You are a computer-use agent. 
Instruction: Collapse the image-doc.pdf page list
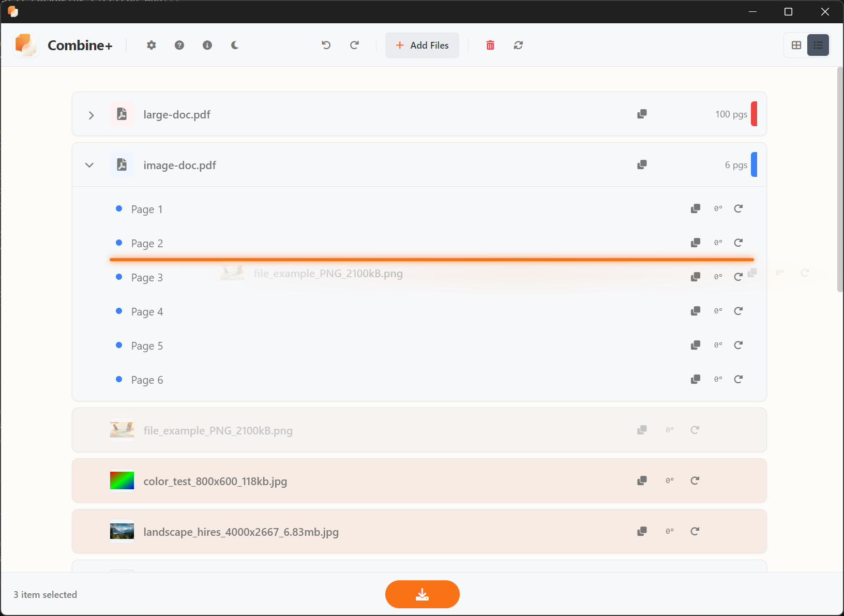coord(89,165)
